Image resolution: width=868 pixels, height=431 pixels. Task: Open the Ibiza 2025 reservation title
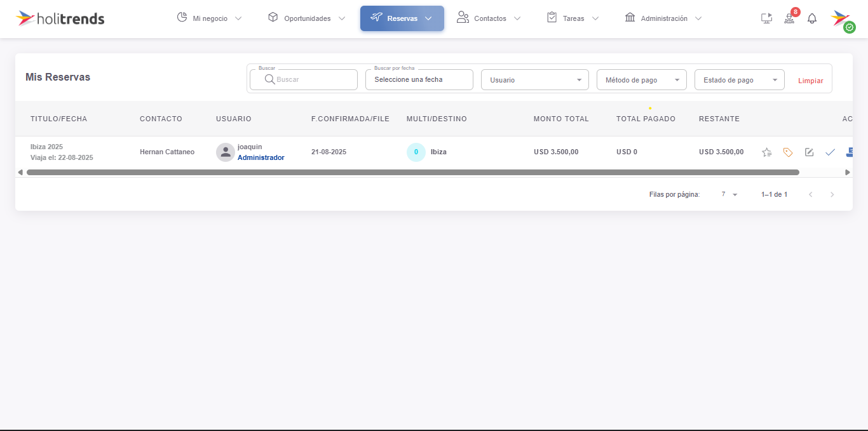coord(46,147)
